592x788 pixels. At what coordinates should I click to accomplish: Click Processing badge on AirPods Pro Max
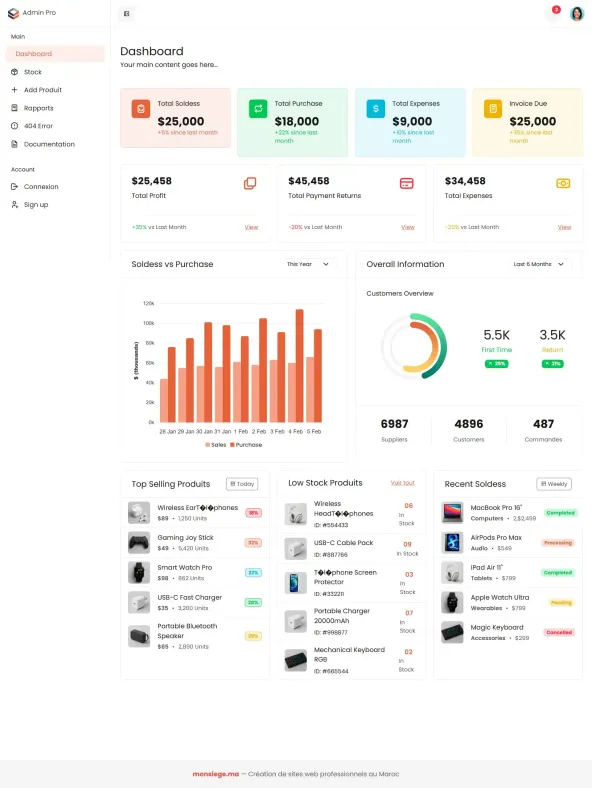[x=558, y=543]
